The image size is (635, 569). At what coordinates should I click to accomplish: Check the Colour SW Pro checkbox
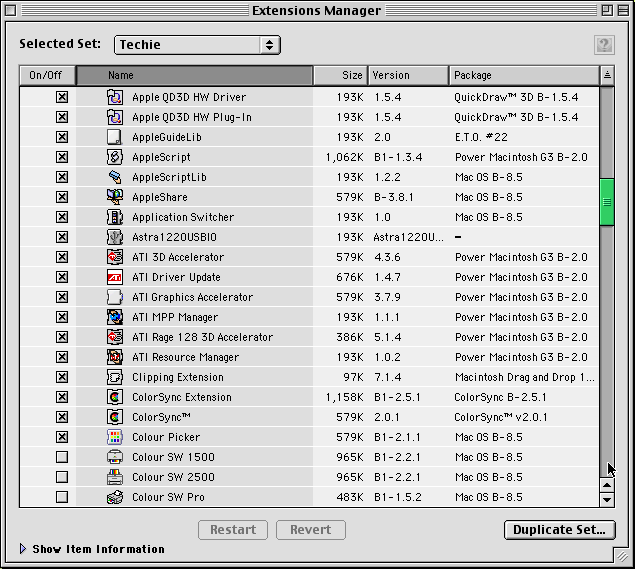click(x=62, y=497)
